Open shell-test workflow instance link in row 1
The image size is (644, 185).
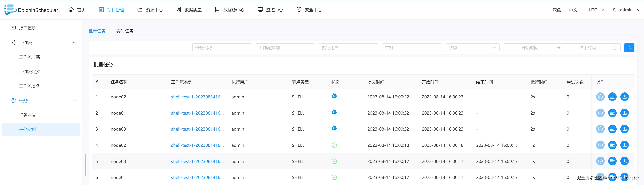(197, 97)
